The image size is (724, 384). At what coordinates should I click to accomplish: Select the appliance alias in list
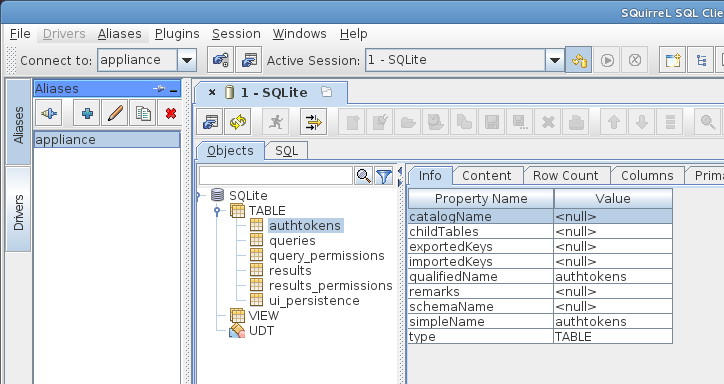coord(107,140)
